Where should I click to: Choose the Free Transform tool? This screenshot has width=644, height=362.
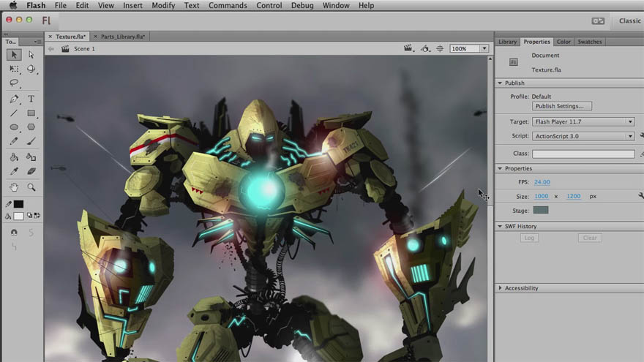click(x=14, y=69)
